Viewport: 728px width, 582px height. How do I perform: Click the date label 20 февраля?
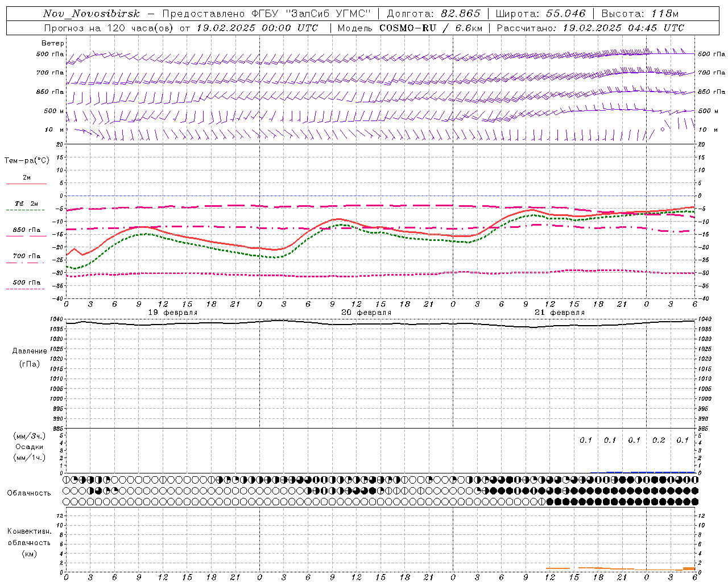(x=366, y=313)
